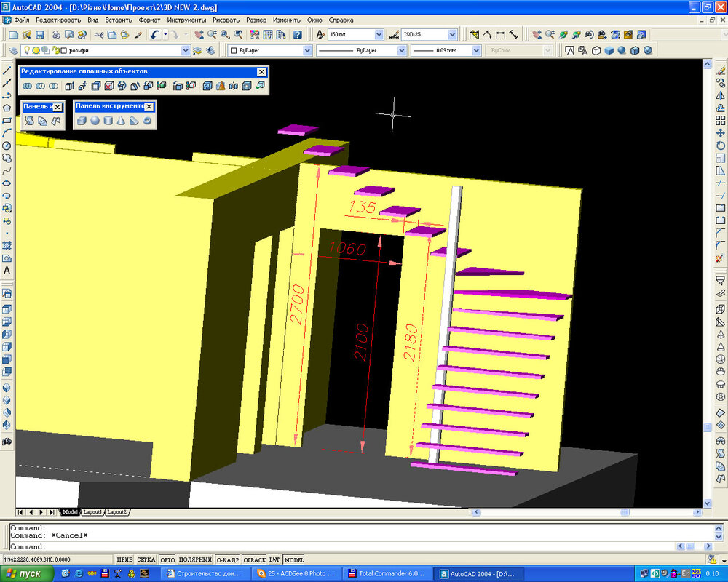The width and height of the screenshot is (728, 582).
Task: Click the Sphere solid tool icon
Action: (95, 121)
